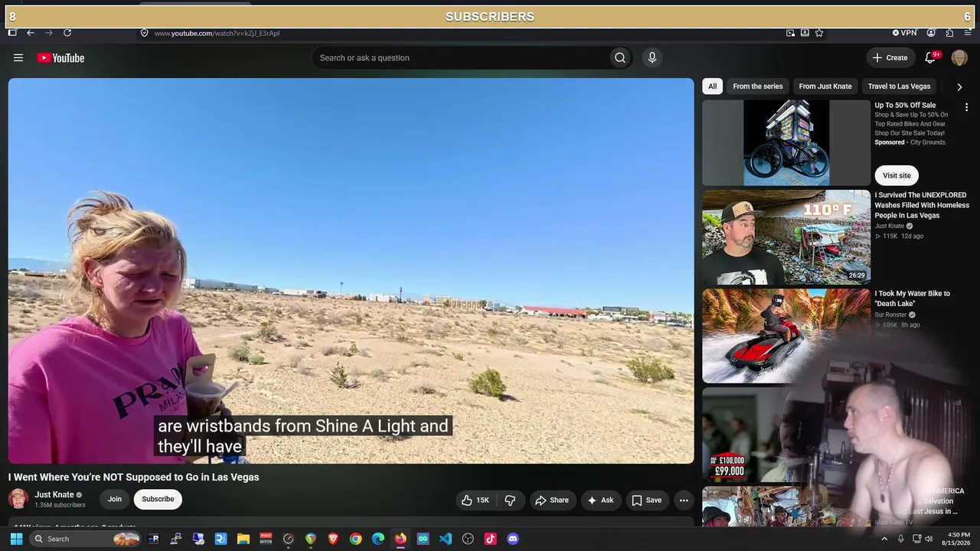Open the YouTube guide hamburger menu
This screenshot has width=980, height=551.
pos(18,57)
